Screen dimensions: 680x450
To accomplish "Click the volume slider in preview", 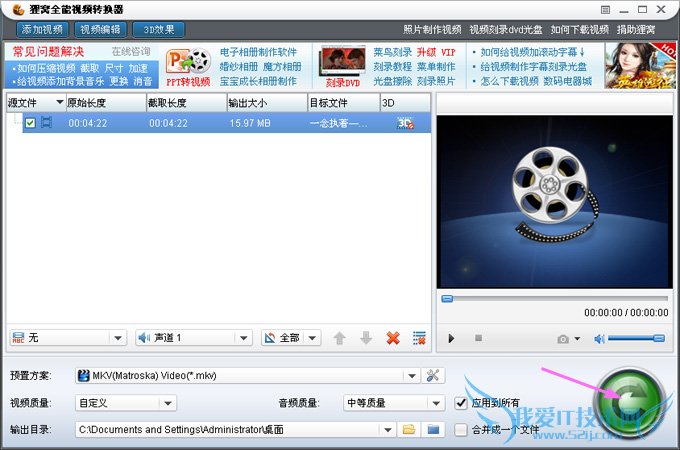I will tap(636, 339).
